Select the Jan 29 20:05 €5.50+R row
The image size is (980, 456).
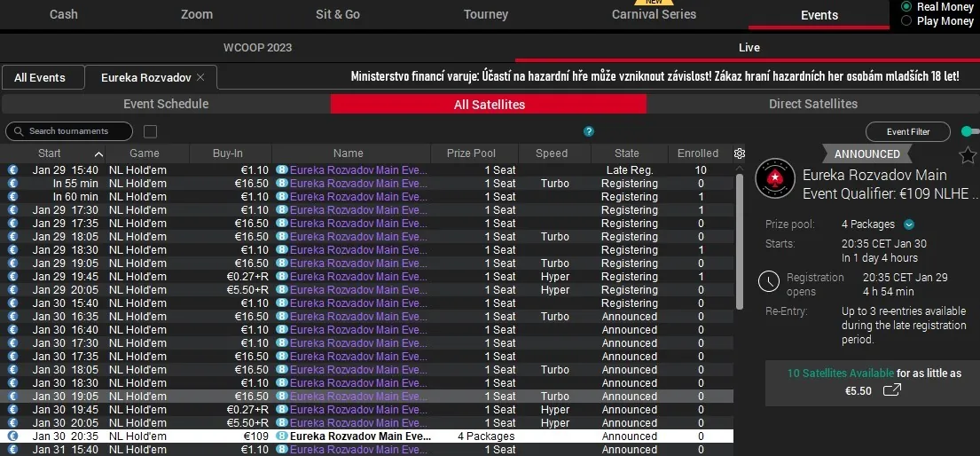tap(367, 289)
